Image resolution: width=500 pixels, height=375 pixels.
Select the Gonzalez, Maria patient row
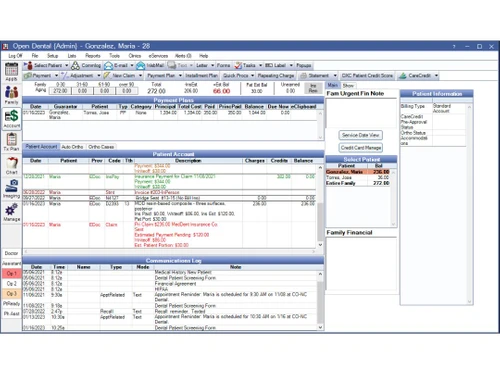click(358, 172)
